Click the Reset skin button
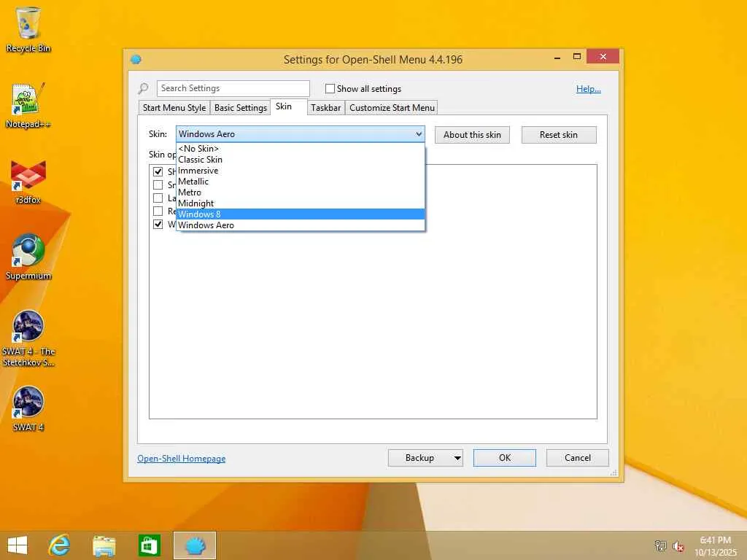Viewport: 747px width, 560px height. [x=559, y=135]
